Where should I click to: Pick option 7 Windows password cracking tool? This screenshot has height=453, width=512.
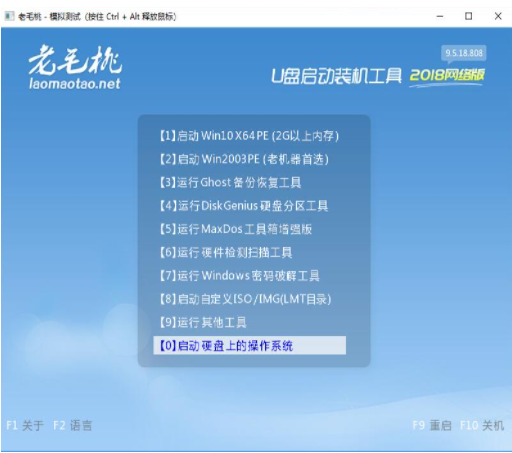coord(239,276)
